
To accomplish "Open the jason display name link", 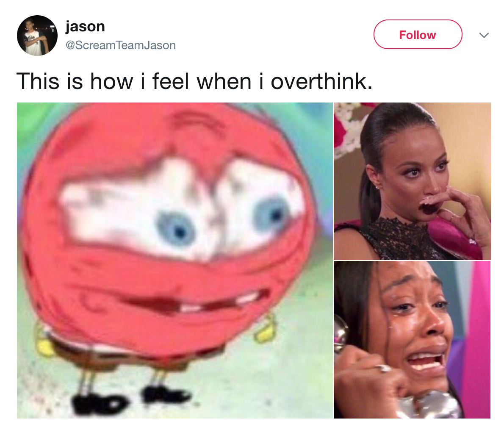I will coord(85,26).
